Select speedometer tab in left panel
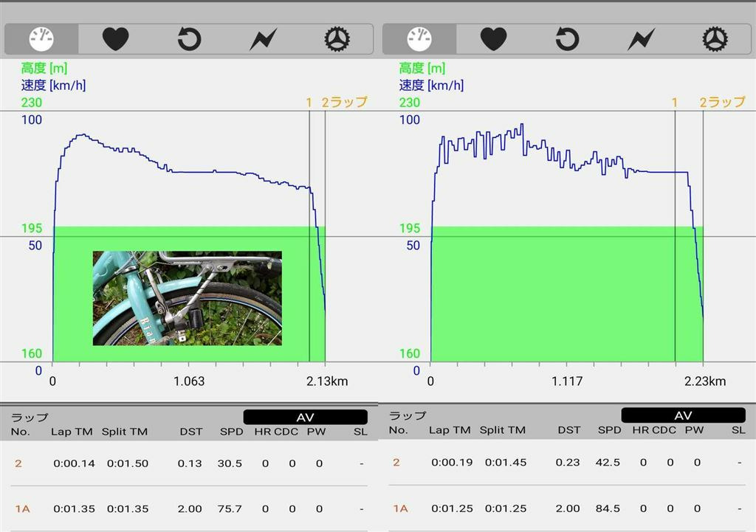The width and height of the screenshot is (756, 532). pyautogui.click(x=41, y=39)
